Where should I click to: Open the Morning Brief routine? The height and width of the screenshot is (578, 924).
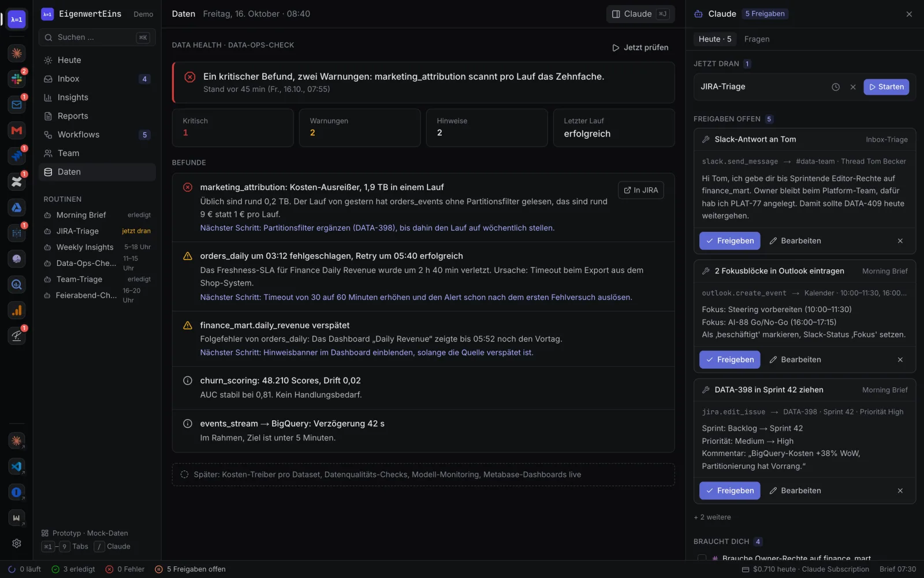tap(97, 215)
